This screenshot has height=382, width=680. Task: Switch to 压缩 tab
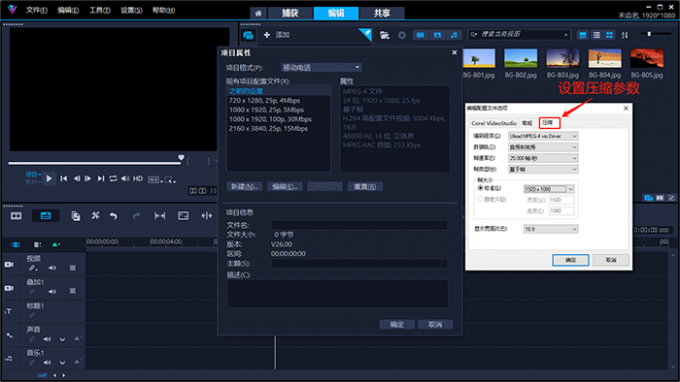coord(549,123)
